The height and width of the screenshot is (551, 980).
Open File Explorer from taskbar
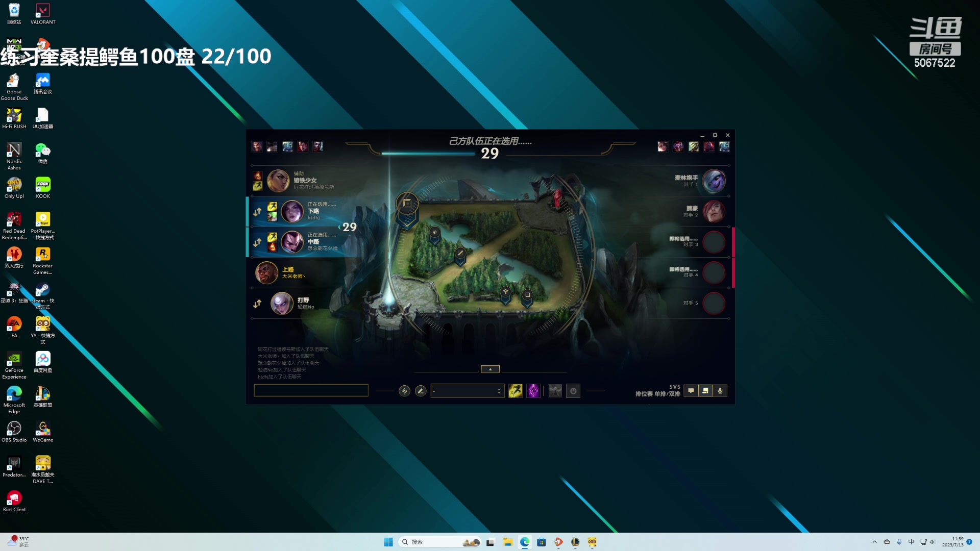tap(507, 542)
